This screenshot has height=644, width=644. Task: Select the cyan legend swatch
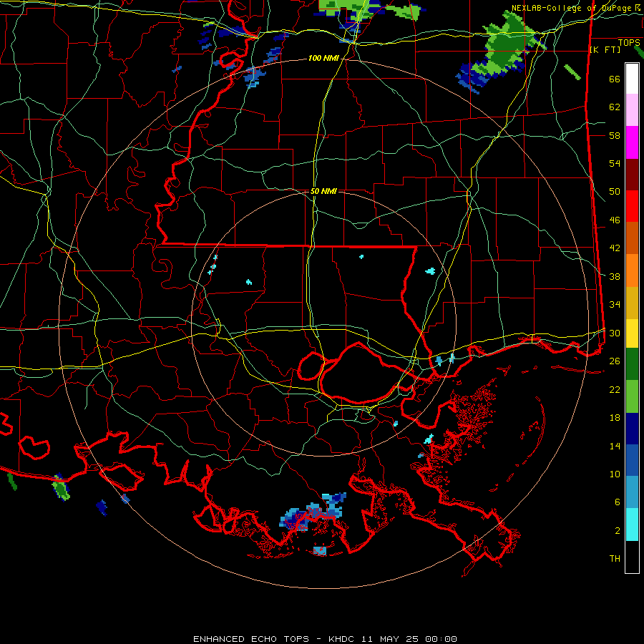click(632, 525)
